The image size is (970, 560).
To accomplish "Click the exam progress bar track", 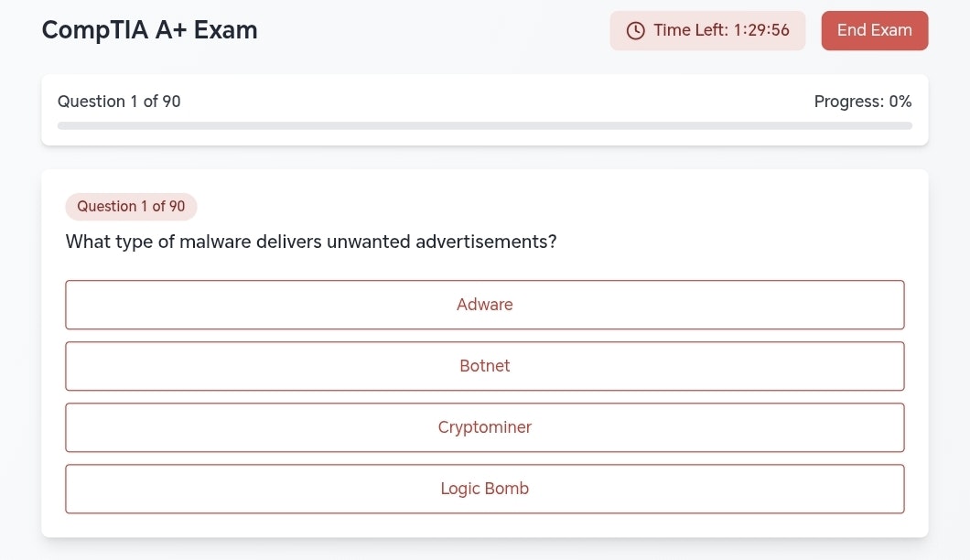I will coord(484,125).
